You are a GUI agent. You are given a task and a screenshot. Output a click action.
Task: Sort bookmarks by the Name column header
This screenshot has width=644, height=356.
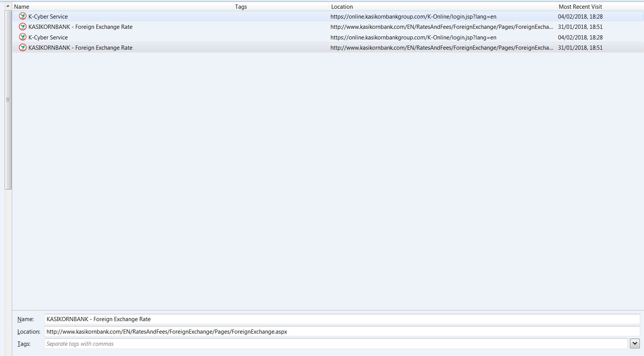pos(122,6)
